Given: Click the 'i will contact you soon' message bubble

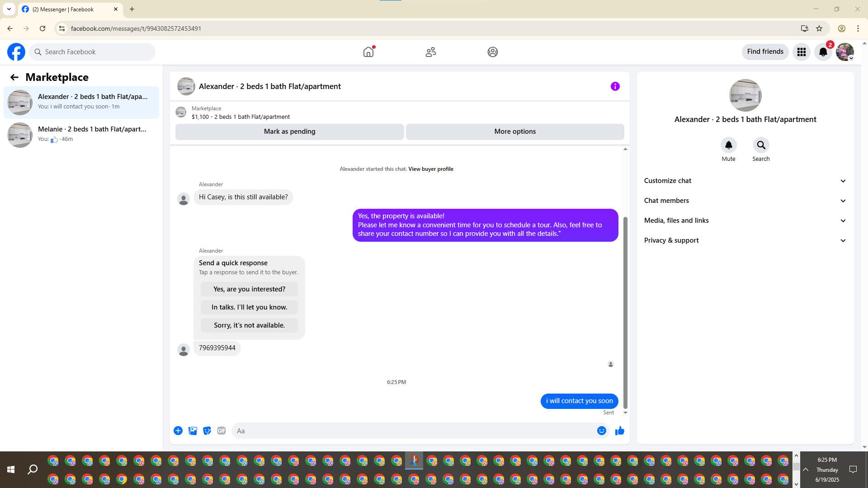Looking at the screenshot, I should point(580,401).
